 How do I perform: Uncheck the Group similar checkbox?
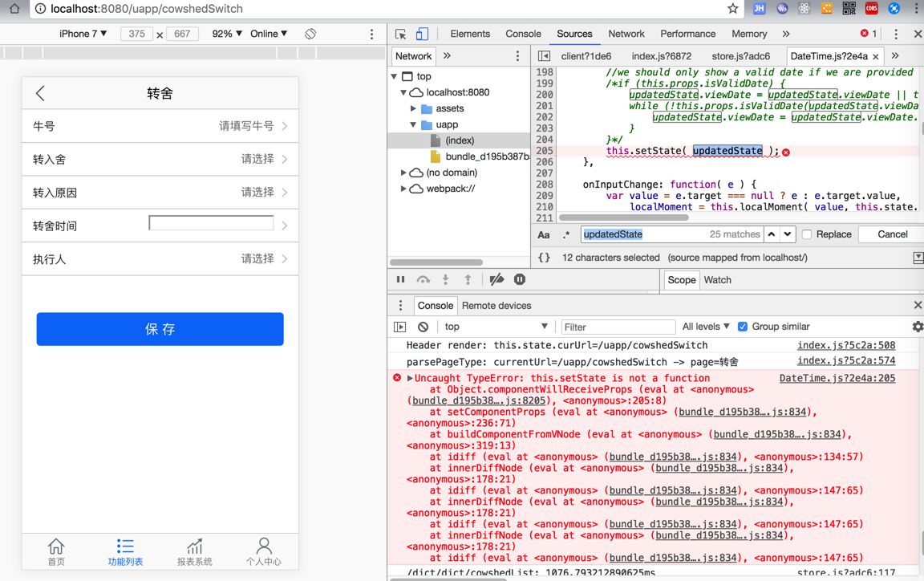pos(743,327)
